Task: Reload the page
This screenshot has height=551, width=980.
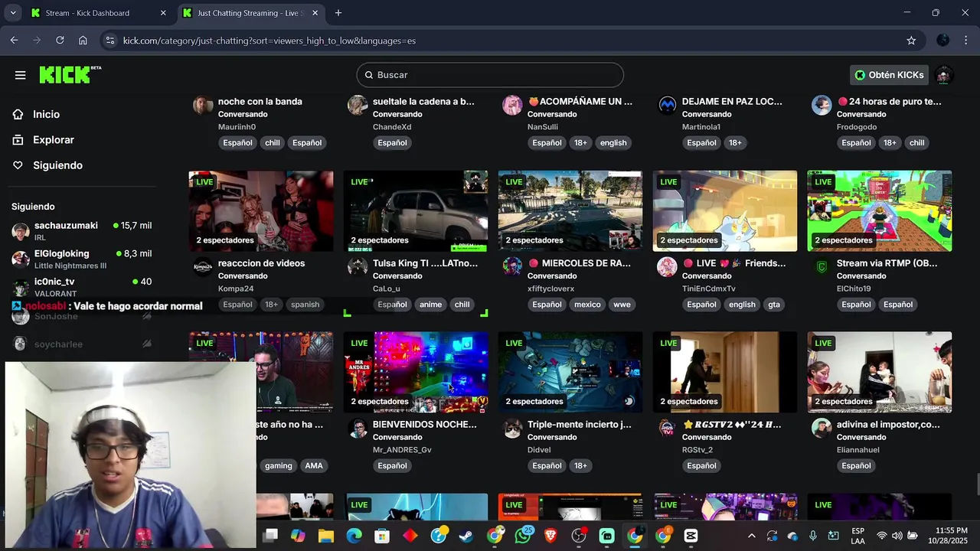Action: [x=60, y=41]
